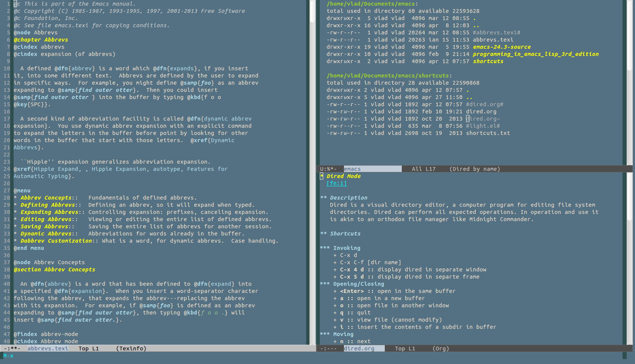This screenshot has width=635, height=364.
Task: Click the -:**- status flags in Texinfo mode line
Action: click(12, 349)
